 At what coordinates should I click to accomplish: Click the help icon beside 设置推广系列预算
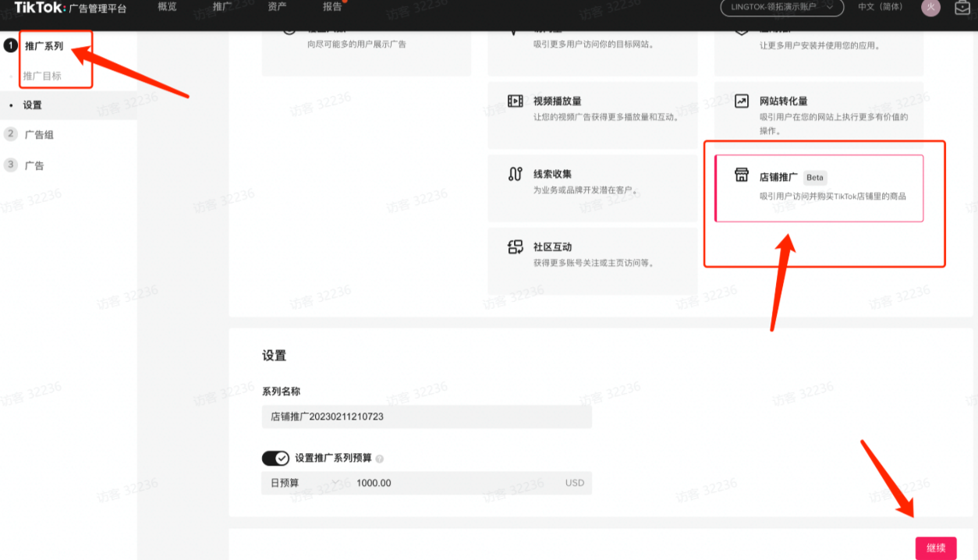click(380, 460)
